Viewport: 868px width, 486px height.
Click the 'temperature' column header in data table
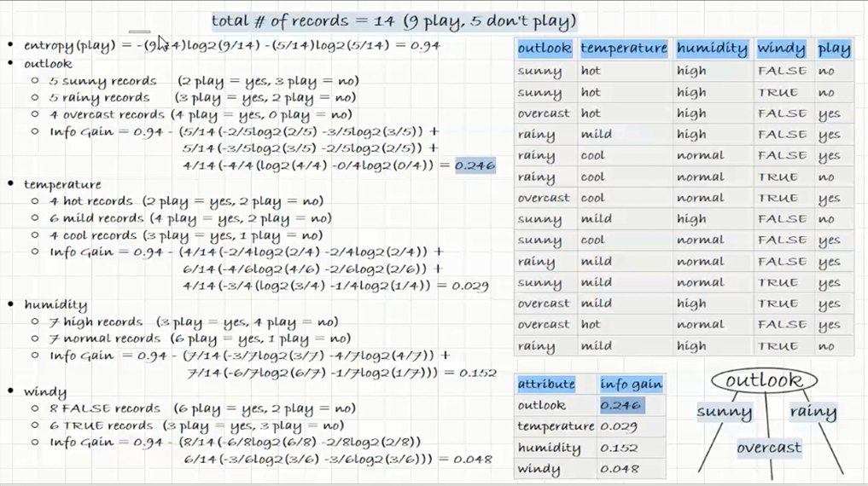point(624,49)
